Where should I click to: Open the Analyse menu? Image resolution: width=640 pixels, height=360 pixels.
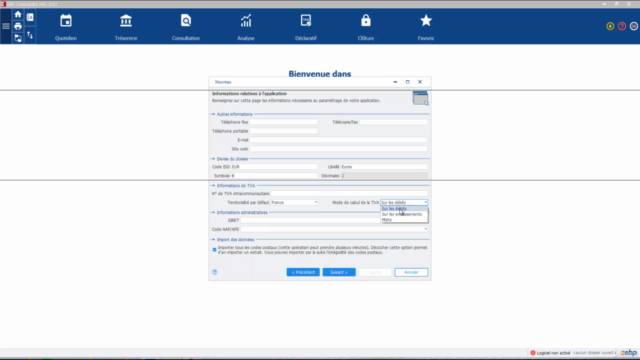click(x=246, y=27)
